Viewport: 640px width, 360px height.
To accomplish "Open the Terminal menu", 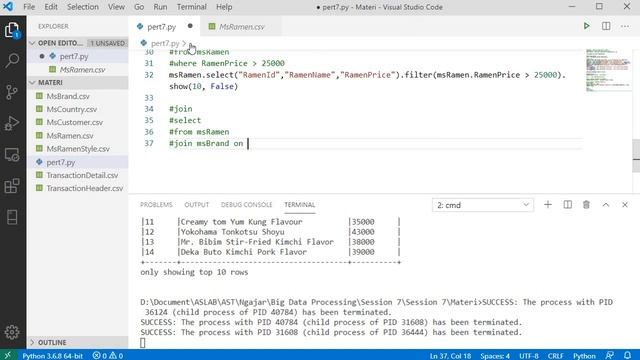I will pos(192,7).
